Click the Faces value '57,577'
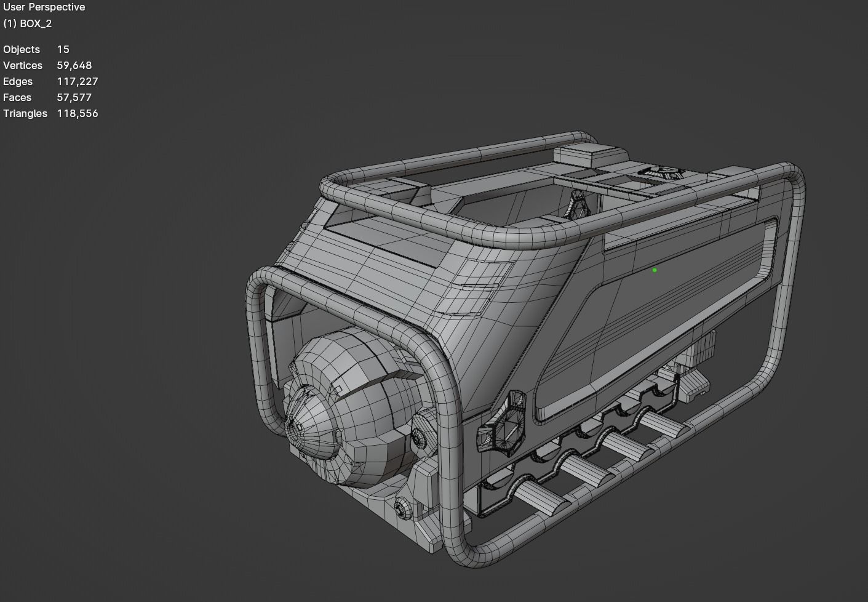This screenshot has height=602, width=868. [74, 97]
